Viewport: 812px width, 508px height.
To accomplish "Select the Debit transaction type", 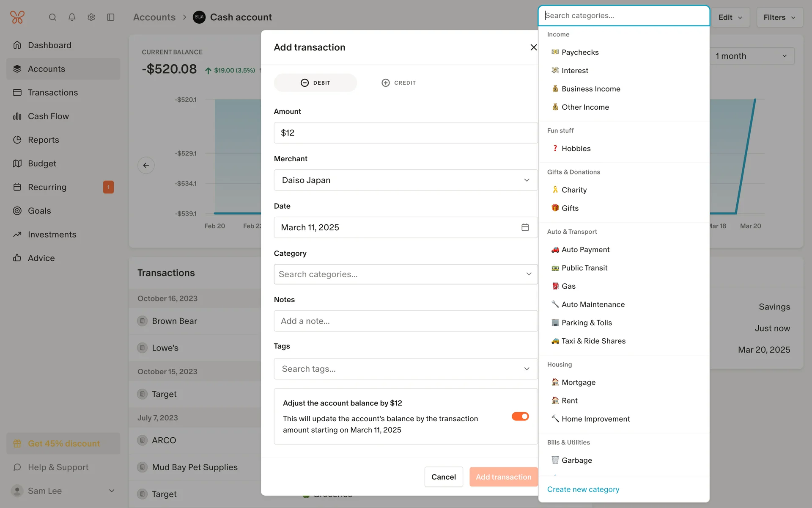I will pyautogui.click(x=315, y=83).
